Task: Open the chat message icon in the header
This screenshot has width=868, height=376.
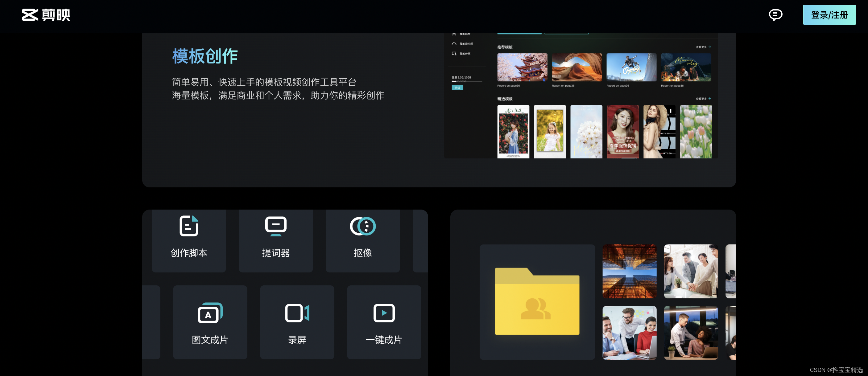Action: point(775,15)
